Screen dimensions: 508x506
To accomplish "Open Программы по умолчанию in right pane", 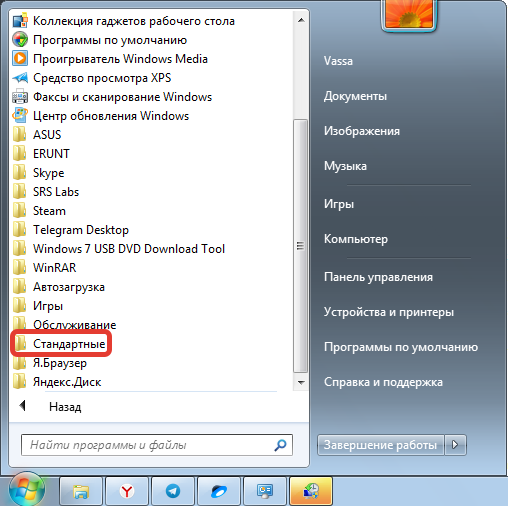I will (x=401, y=347).
